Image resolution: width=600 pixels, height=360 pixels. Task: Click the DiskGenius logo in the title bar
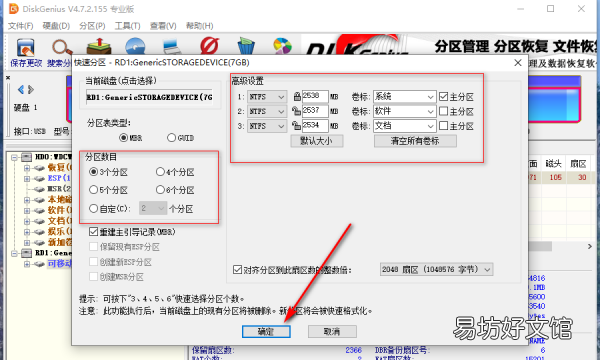click(13, 8)
